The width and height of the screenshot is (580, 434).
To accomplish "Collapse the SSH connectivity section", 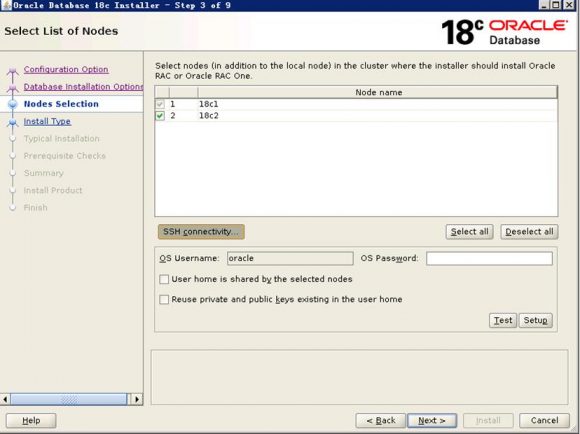I will [x=201, y=232].
